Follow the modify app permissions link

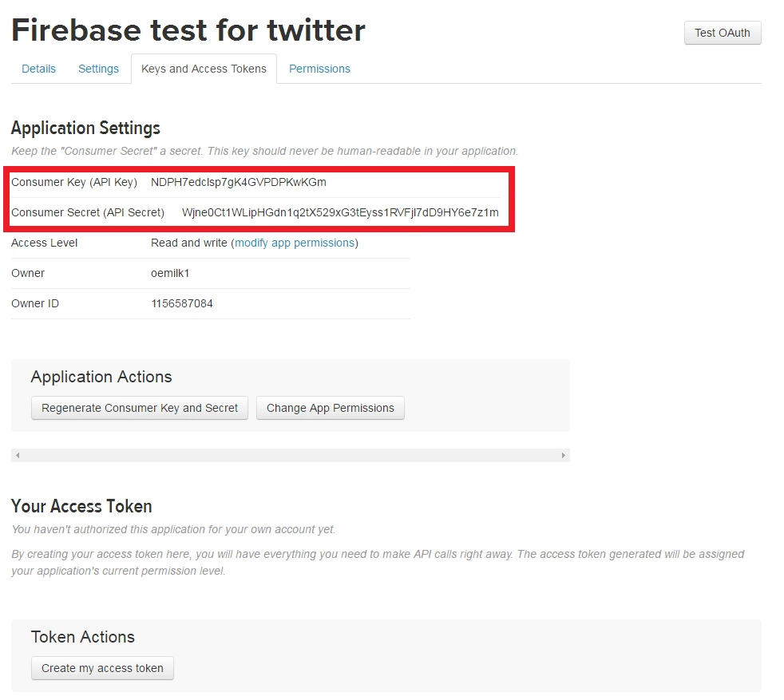[x=295, y=243]
